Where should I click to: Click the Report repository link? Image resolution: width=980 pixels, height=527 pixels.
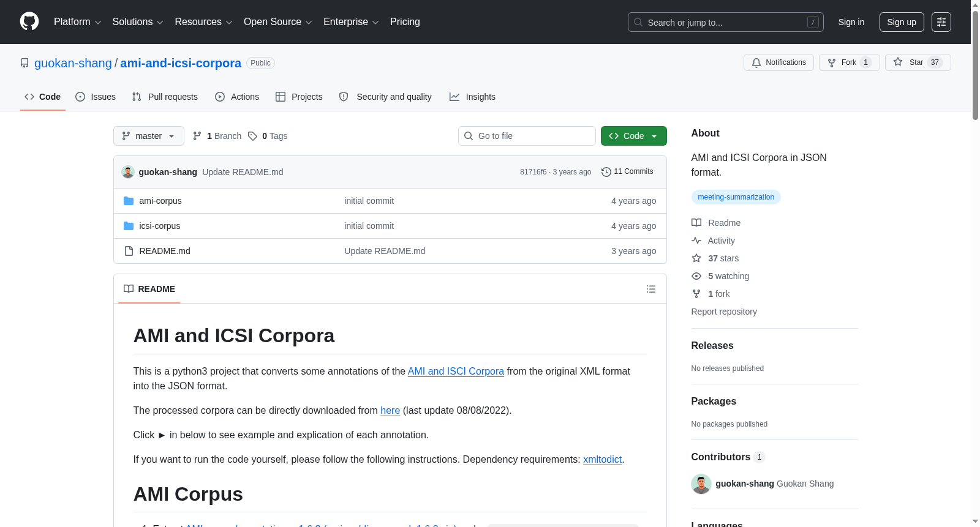pyautogui.click(x=724, y=312)
